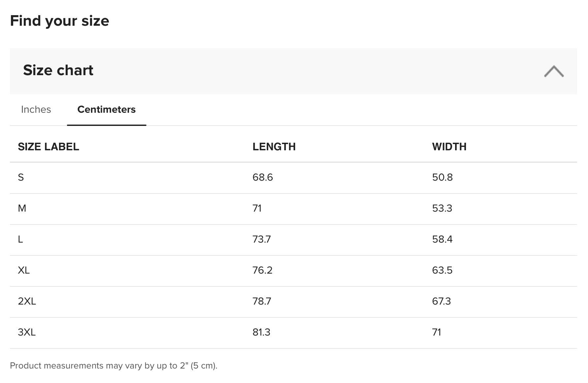Click the Find your size heading
Image resolution: width=588 pixels, height=383 pixels.
59,21
